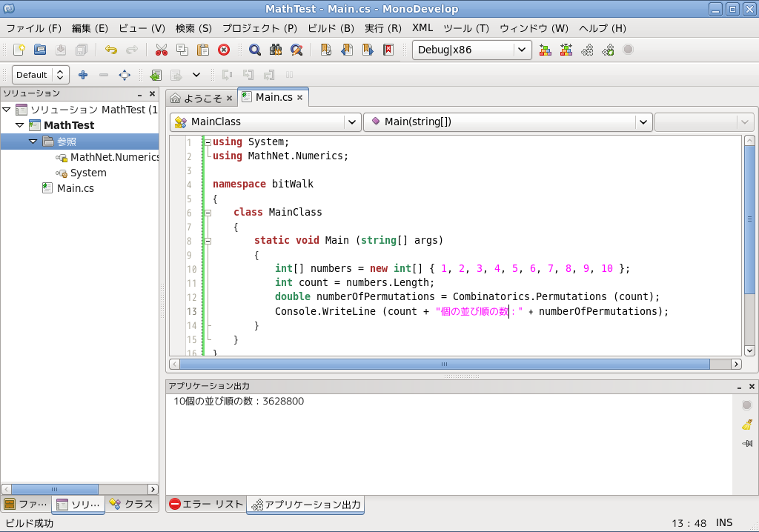Cut selection with the scissors icon
759x532 pixels.
(x=161, y=50)
